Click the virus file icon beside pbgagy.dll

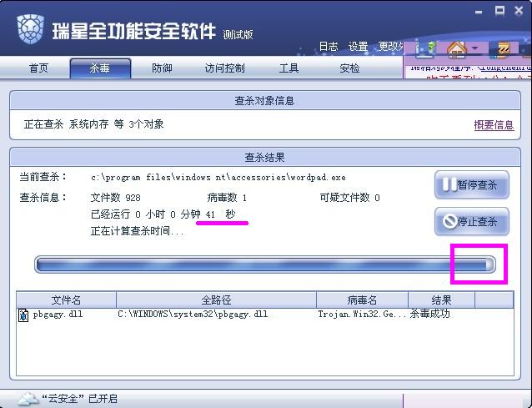[23, 315]
